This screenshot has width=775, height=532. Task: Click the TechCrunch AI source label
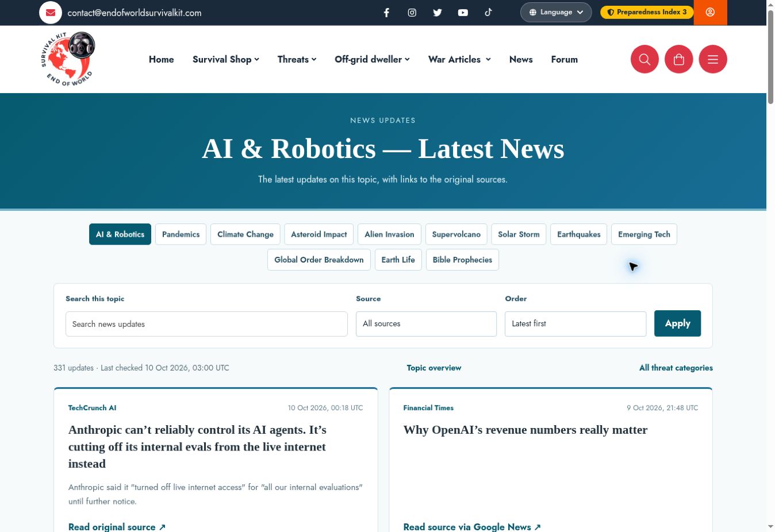tap(92, 408)
